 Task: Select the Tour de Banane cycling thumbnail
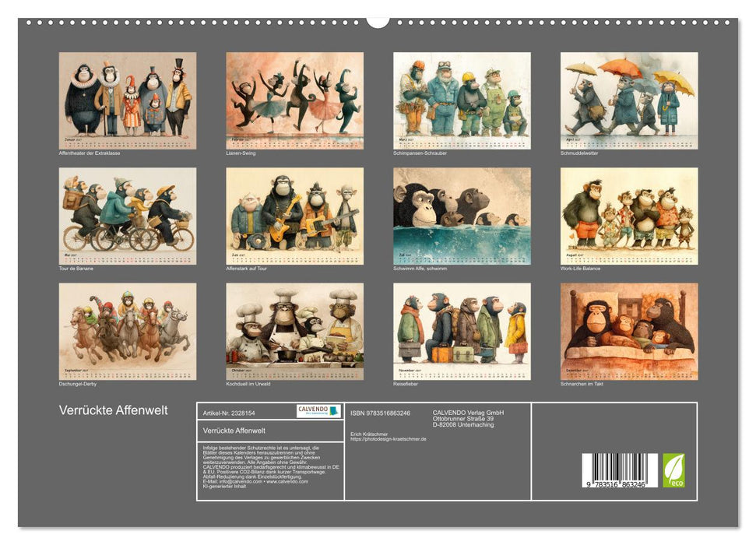(x=127, y=216)
